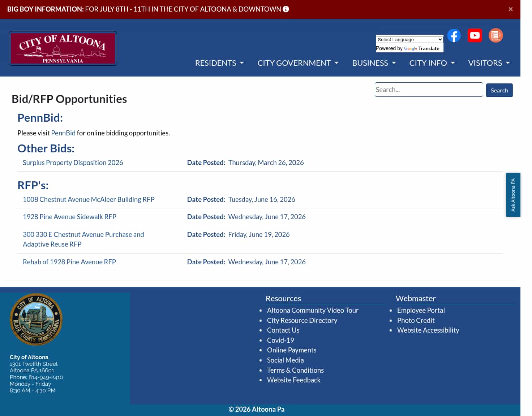The width and height of the screenshot is (532, 416).
Task: Click the Big Boy Information banner text
Action: point(144,9)
